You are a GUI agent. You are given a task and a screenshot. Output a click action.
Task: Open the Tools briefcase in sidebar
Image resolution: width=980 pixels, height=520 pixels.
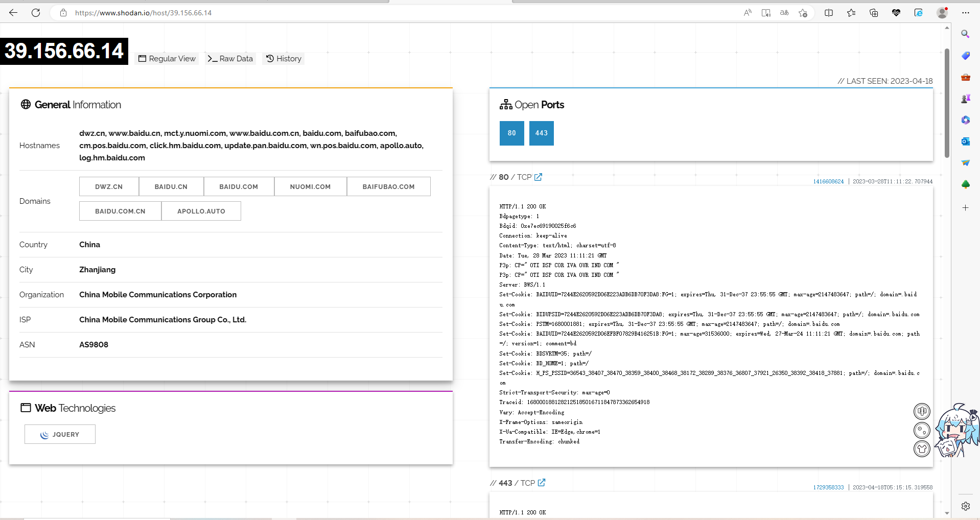point(965,77)
